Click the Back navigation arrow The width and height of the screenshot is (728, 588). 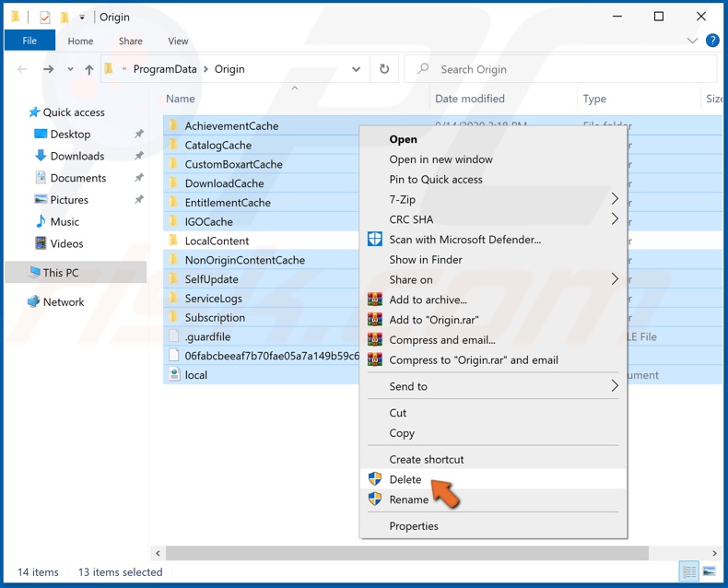[x=22, y=69]
